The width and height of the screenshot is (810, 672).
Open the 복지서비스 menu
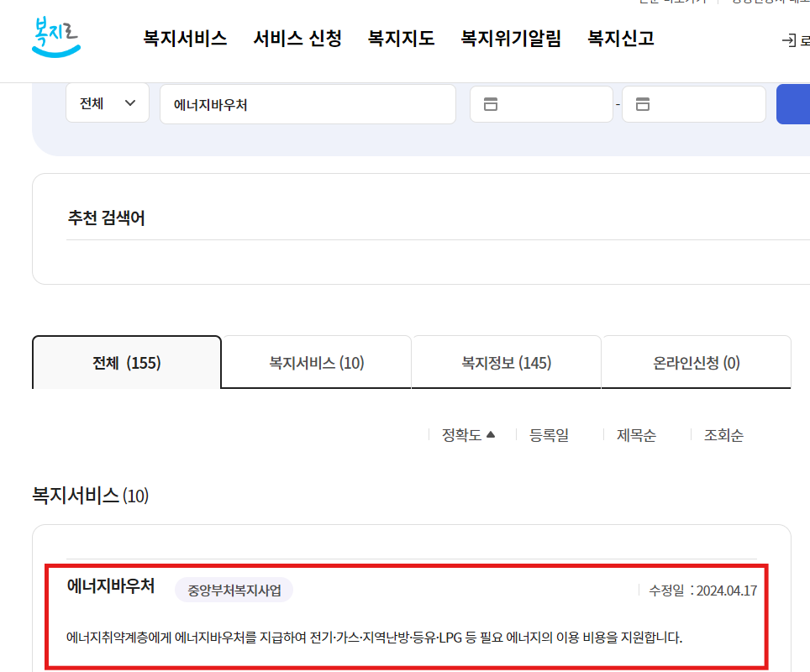185,39
